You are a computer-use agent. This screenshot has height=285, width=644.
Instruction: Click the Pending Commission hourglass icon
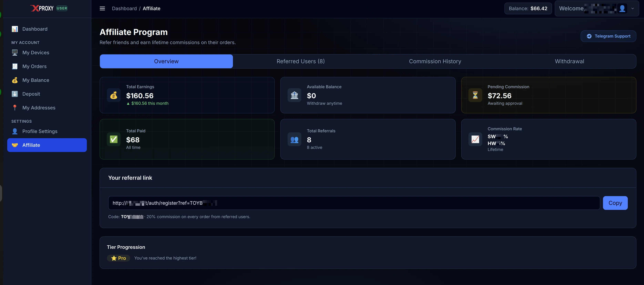click(x=475, y=95)
